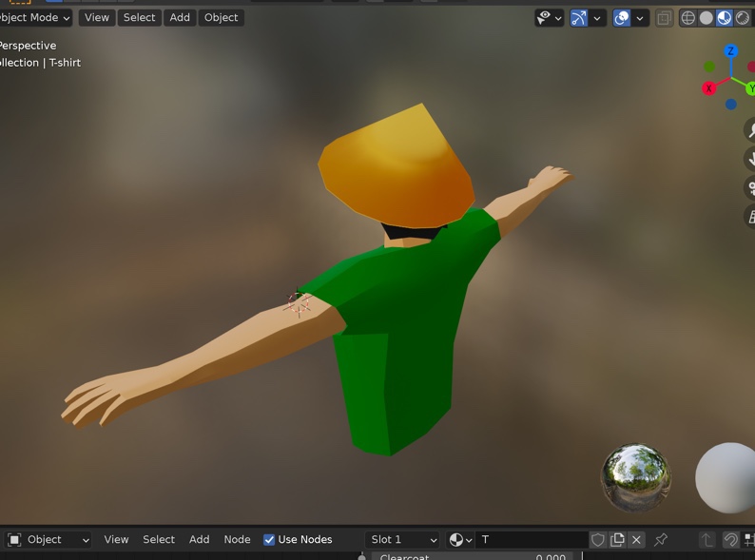Click the material name field T
The image size is (755, 560).
(x=531, y=540)
